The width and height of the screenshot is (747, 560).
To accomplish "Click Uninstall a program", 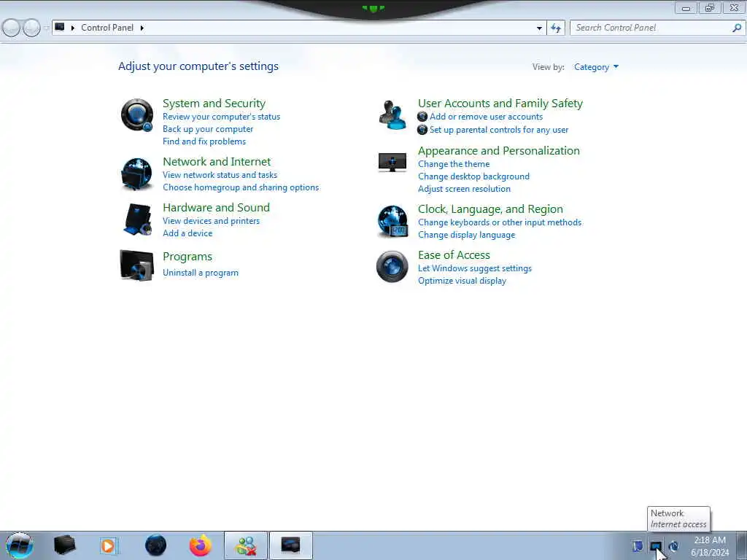I will (x=201, y=273).
